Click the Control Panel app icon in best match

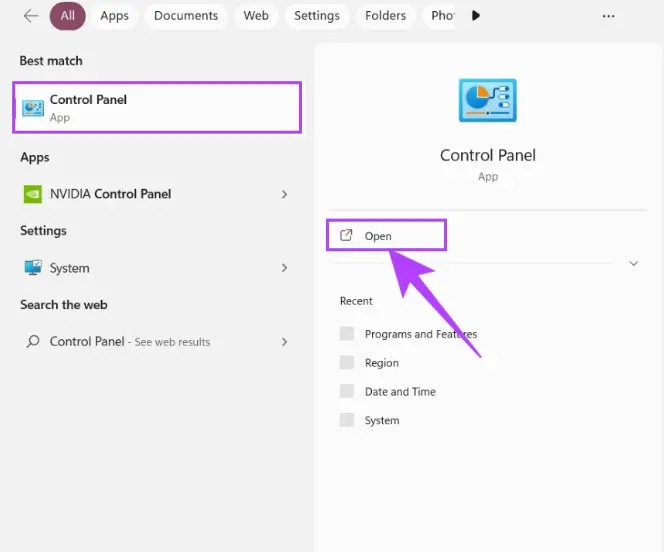coord(33,108)
